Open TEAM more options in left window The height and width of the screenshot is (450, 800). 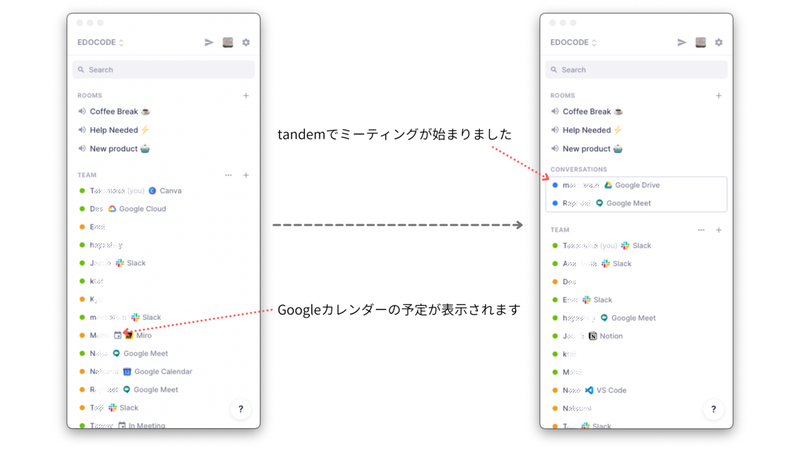pos(229,175)
